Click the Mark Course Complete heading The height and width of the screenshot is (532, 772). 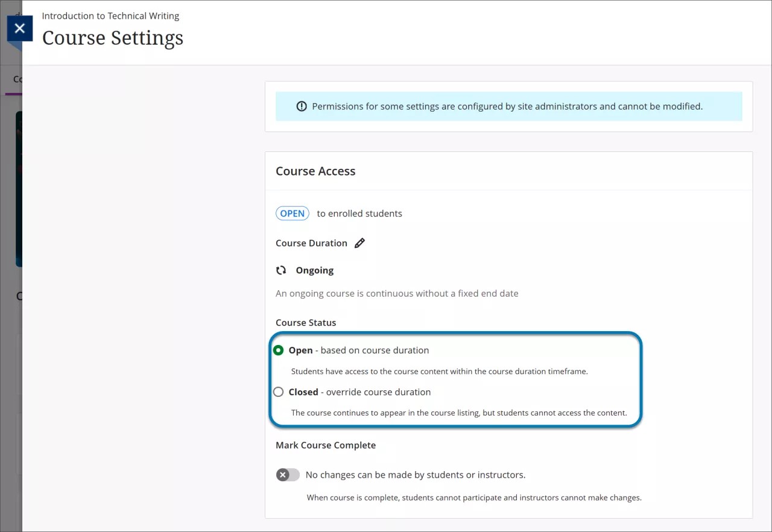(326, 445)
